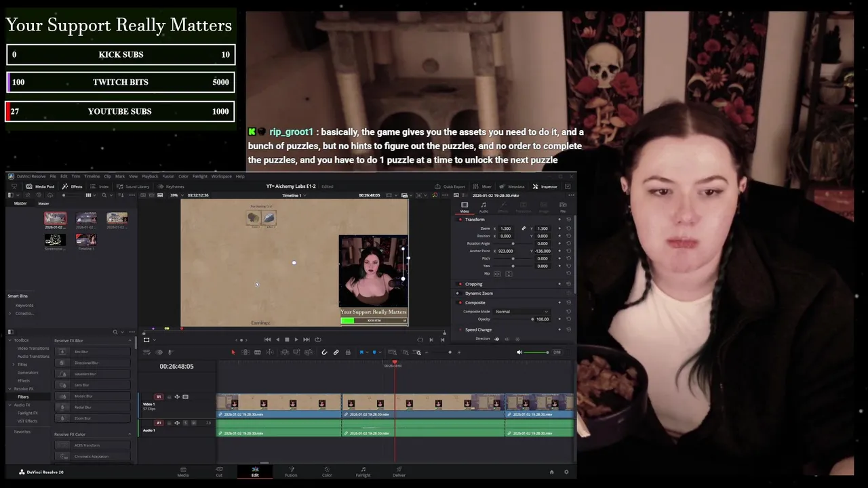The width and height of the screenshot is (868, 488).
Task: Play the timeline forward
Action: 296,340
